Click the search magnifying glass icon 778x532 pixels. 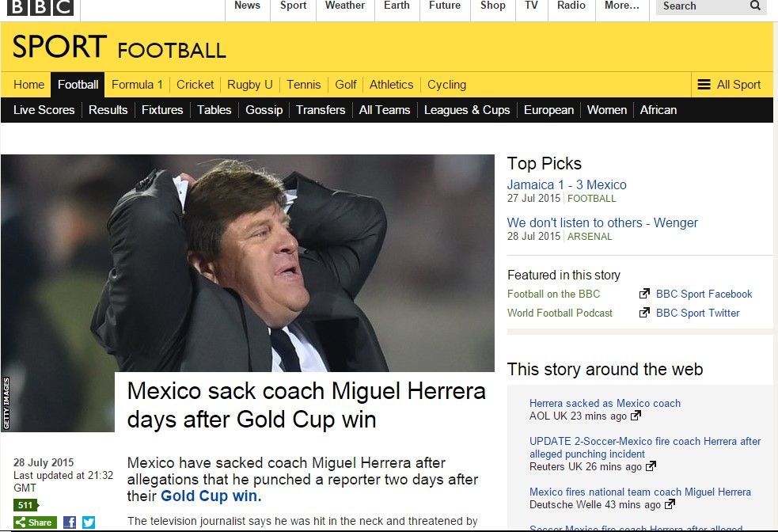[756, 6]
